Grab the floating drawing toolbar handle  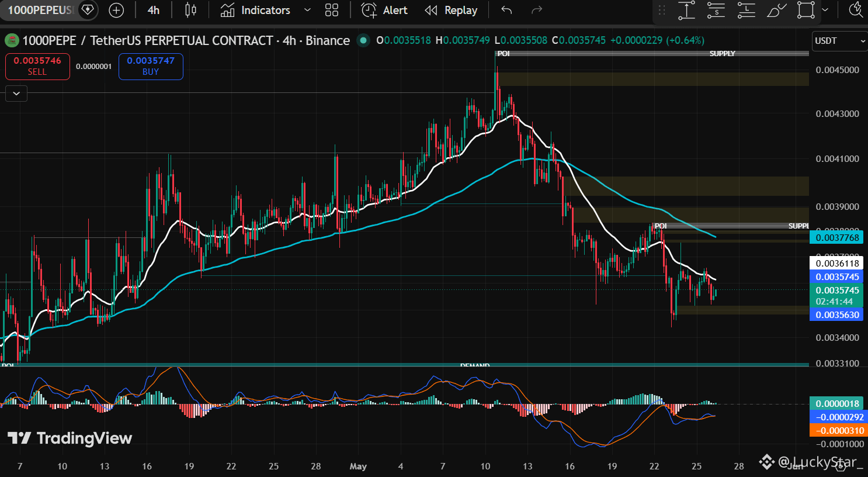click(x=662, y=10)
